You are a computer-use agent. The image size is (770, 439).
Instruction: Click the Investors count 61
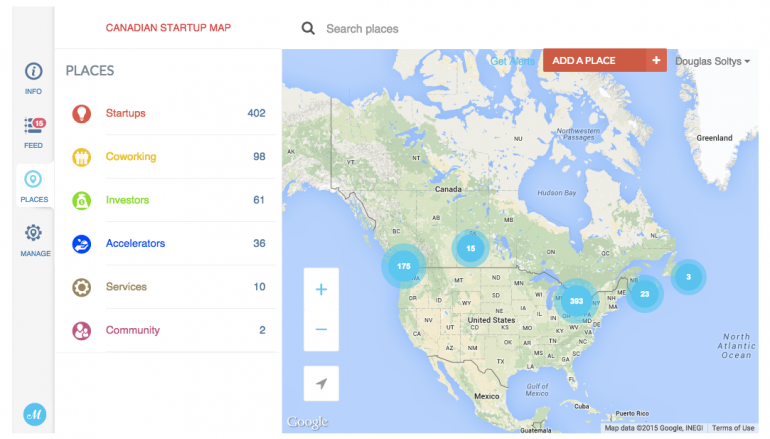coord(259,200)
